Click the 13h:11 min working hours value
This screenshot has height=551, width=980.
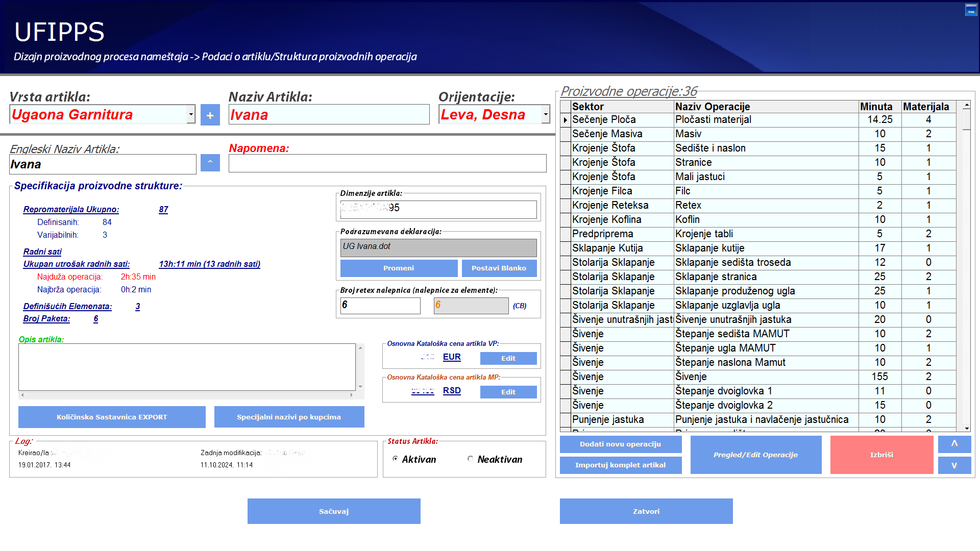210,264
